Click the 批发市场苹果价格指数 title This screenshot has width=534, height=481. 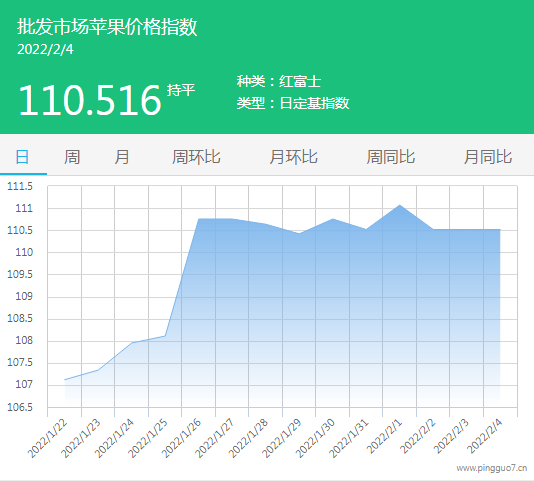[107, 27]
